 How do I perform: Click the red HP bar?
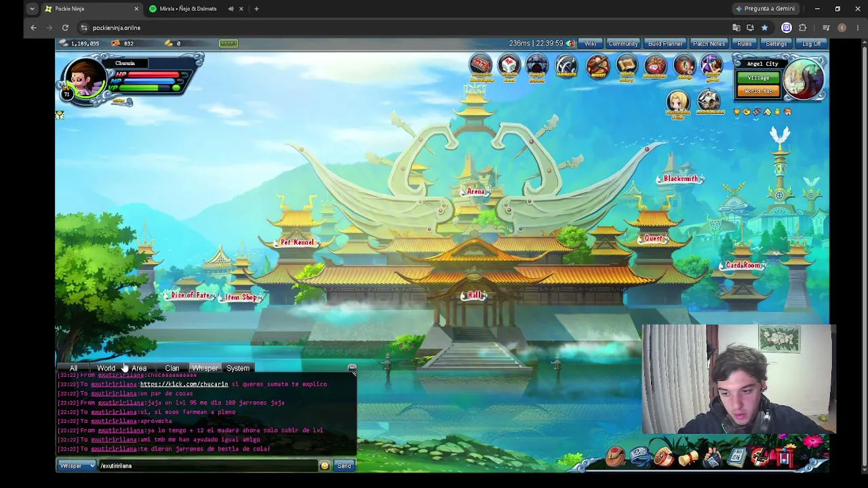(x=154, y=74)
